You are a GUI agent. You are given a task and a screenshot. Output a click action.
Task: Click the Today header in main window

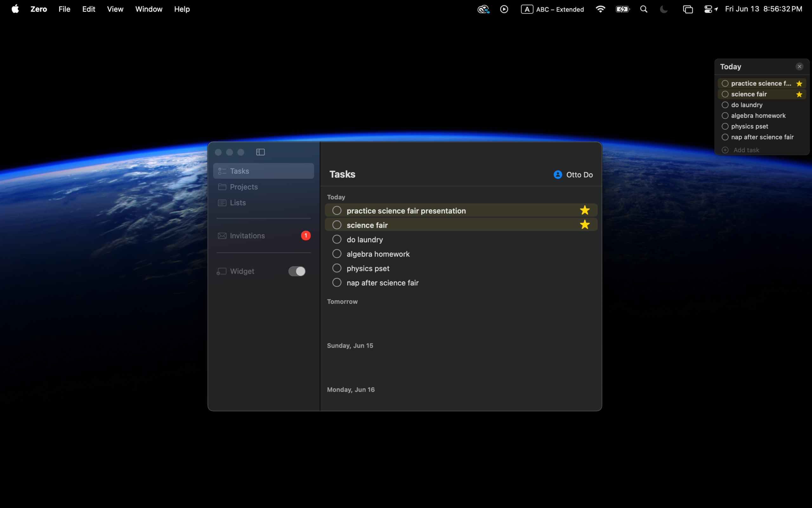pyautogui.click(x=336, y=197)
